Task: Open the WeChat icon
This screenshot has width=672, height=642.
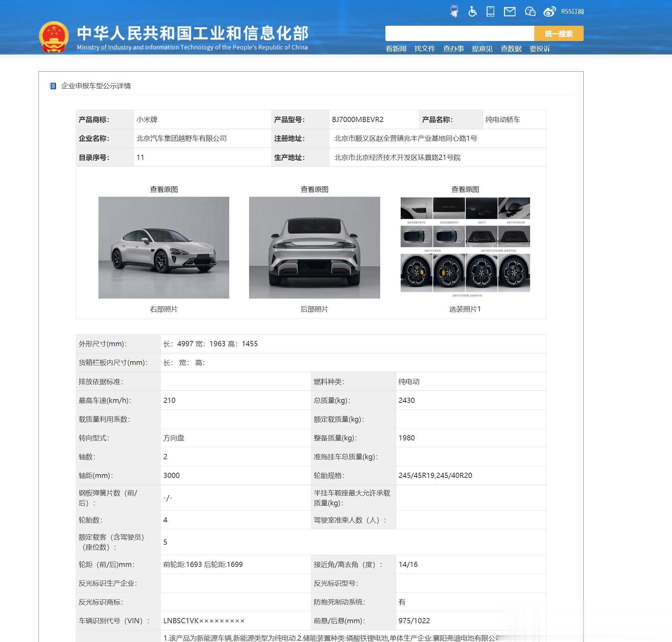Action: [530, 12]
